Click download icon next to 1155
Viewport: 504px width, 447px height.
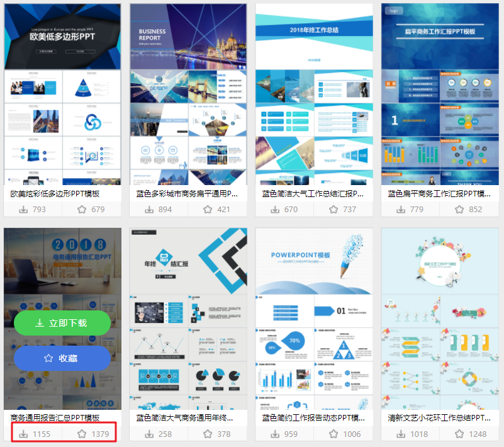[x=23, y=434]
